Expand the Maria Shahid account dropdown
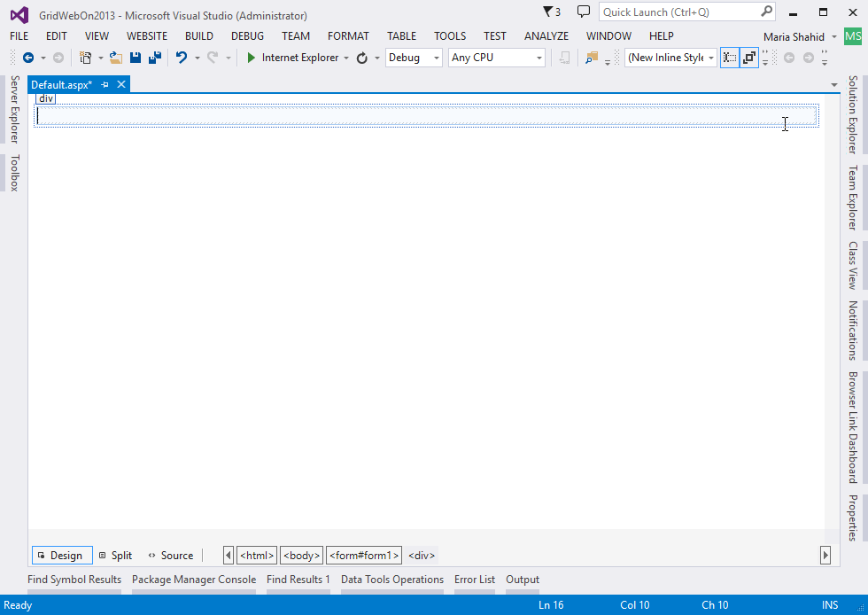This screenshot has width=868, height=615. (834, 37)
